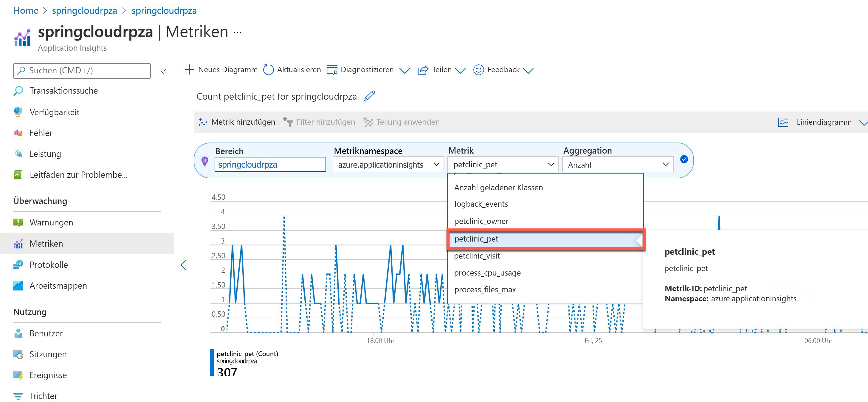Click Neues Diagramm button

(221, 69)
